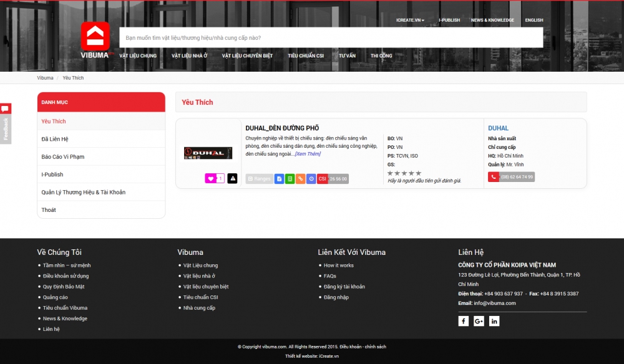
Task: Open VẬT LIỆU CHUNG menu
Action: (x=138, y=56)
